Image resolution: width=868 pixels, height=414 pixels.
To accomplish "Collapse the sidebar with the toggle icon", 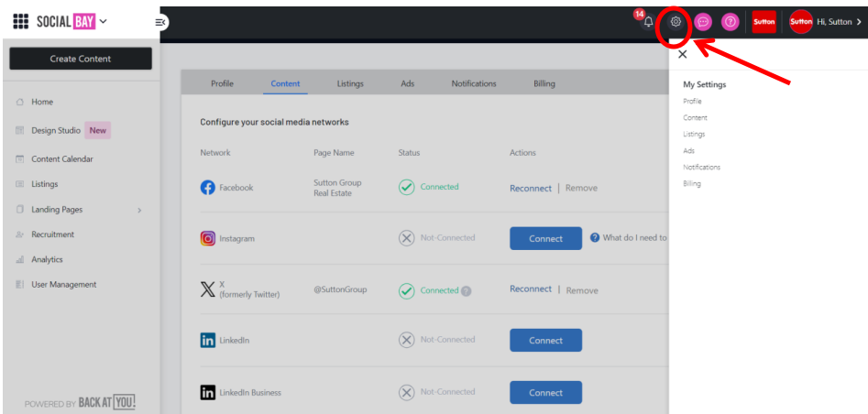I will tap(160, 22).
